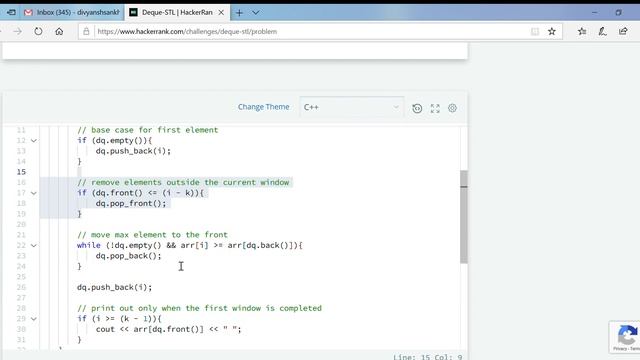This screenshot has height=360, width=640.
Task: Open the tab actions icon left of Inbox tab
Action: tap(11, 13)
